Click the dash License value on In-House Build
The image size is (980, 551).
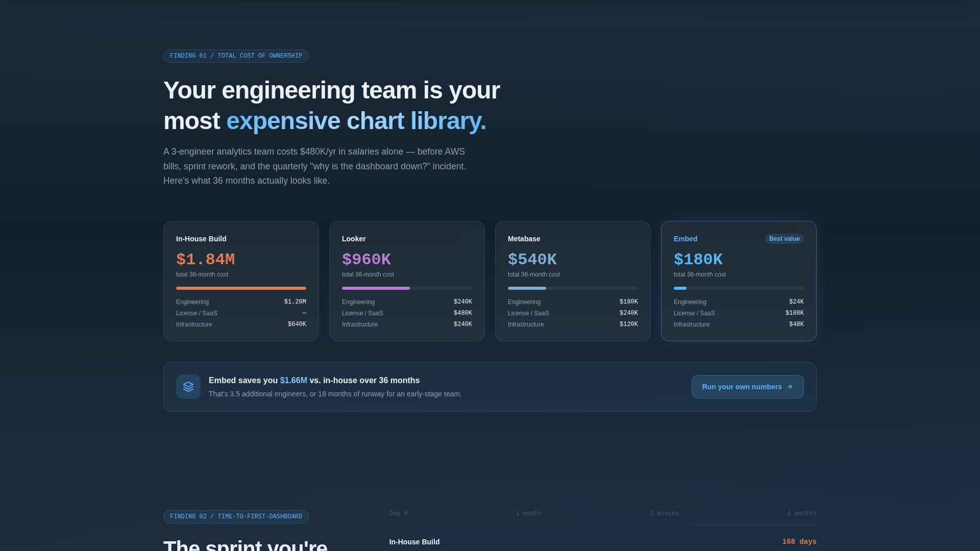304,313
